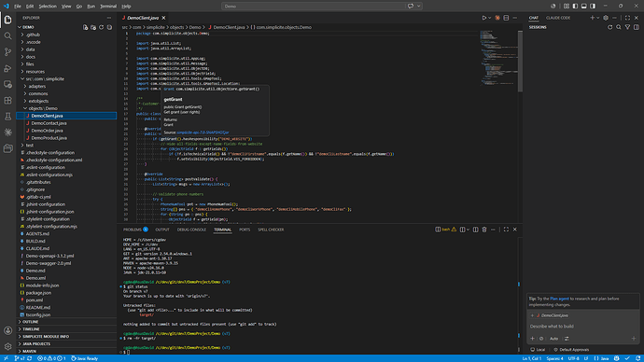The height and width of the screenshot is (362, 644).
Task: Open the Testing flask view
Action: point(7,117)
